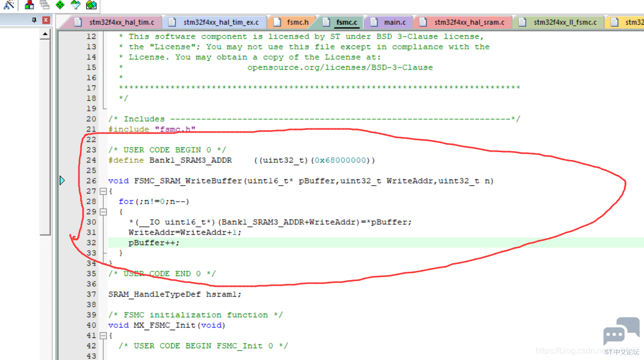Open Options for Target wand icon
The image size is (644, 360).
coord(8,5)
